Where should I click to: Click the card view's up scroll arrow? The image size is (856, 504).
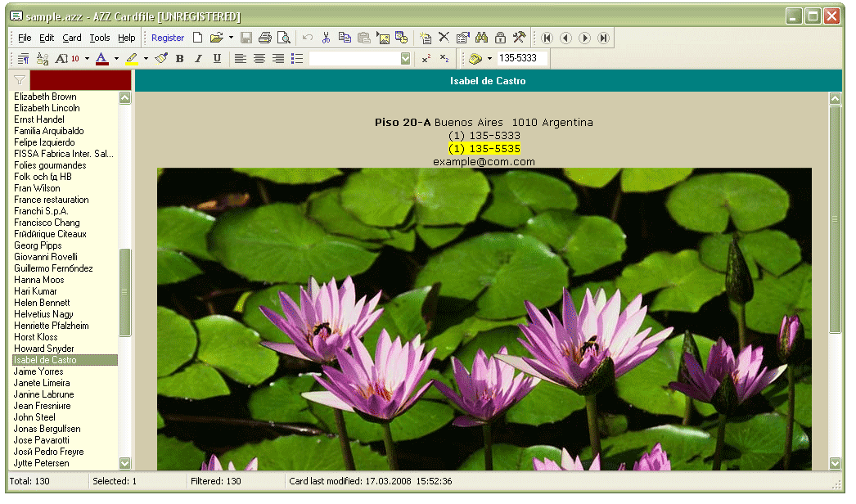836,99
